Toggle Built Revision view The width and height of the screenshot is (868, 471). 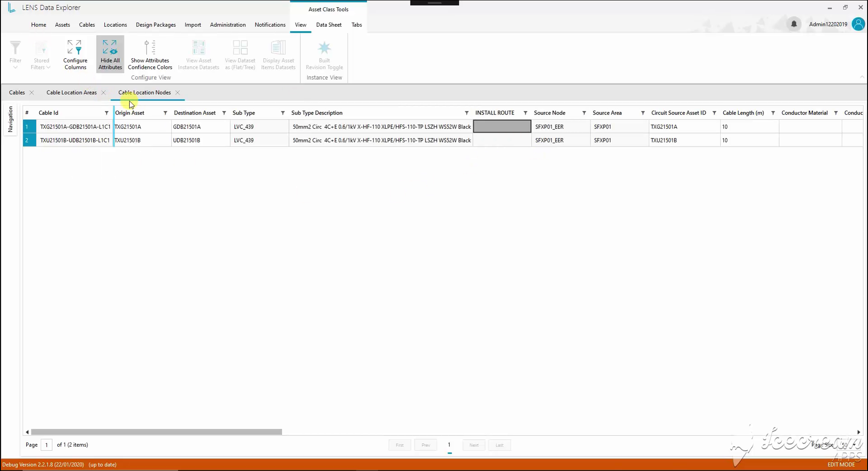pos(324,54)
